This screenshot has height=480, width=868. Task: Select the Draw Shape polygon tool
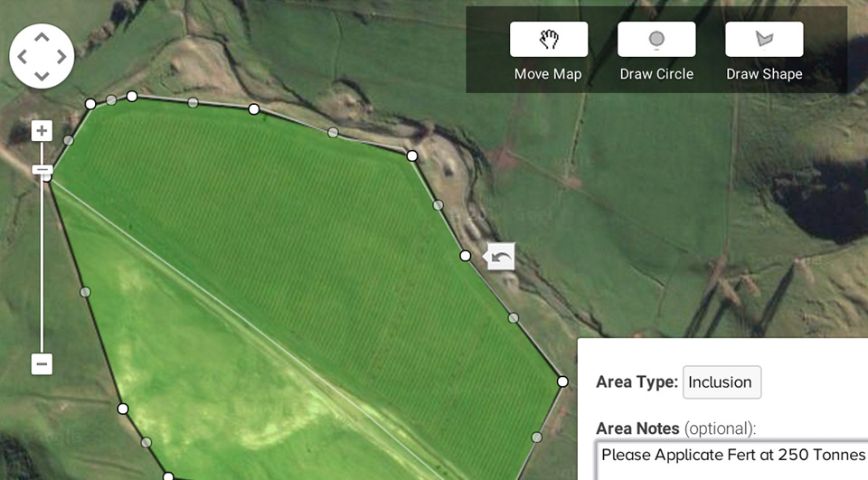(764, 39)
